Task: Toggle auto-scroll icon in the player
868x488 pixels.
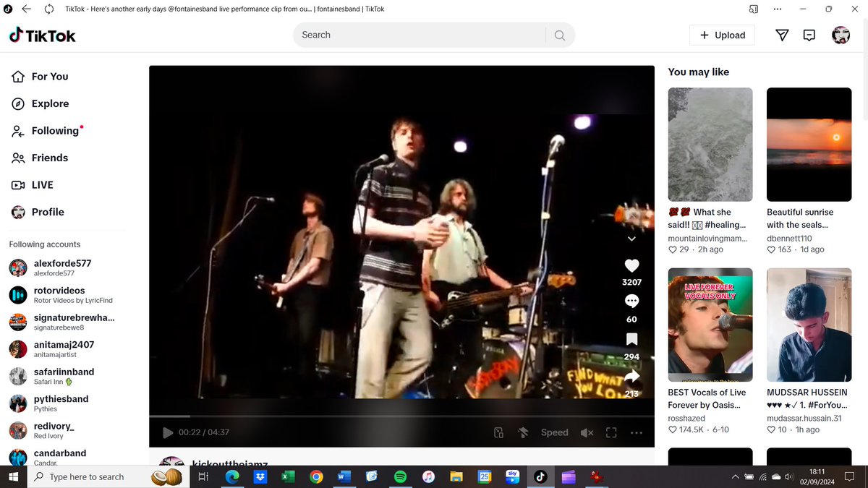Action: pyautogui.click(x=523, y=432)
